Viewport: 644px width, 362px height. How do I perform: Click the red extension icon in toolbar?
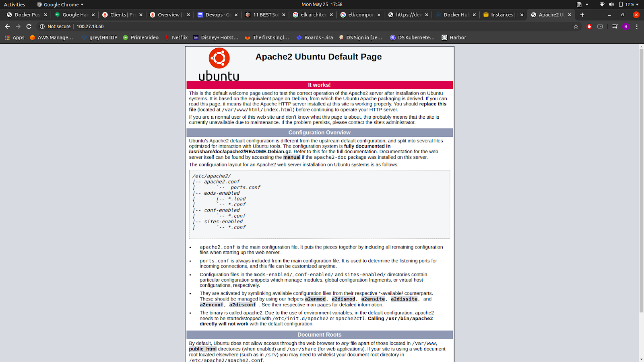pyautogui.click(x=589, y=27)
